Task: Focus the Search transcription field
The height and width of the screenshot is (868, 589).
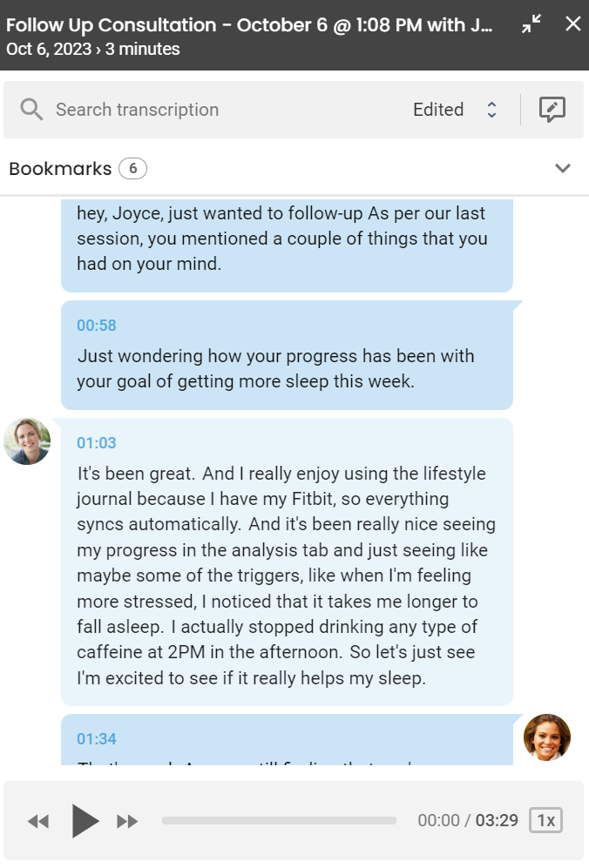Action: point(221,110)
